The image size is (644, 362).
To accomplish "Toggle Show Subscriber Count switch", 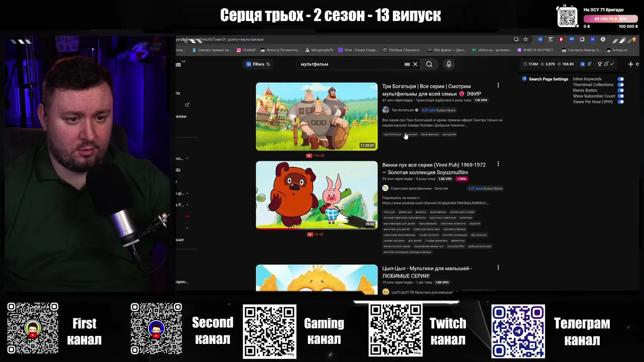I will pos(621,96).
